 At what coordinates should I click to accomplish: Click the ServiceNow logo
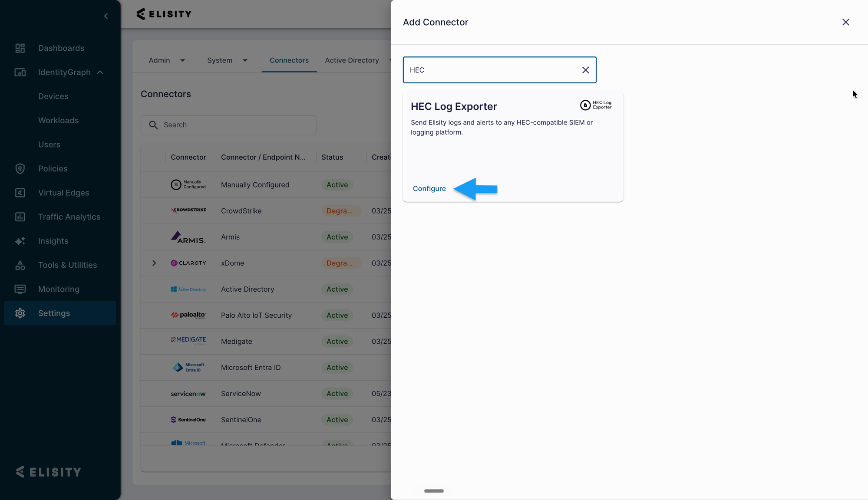pyautogui.click(x=188, y=394)
